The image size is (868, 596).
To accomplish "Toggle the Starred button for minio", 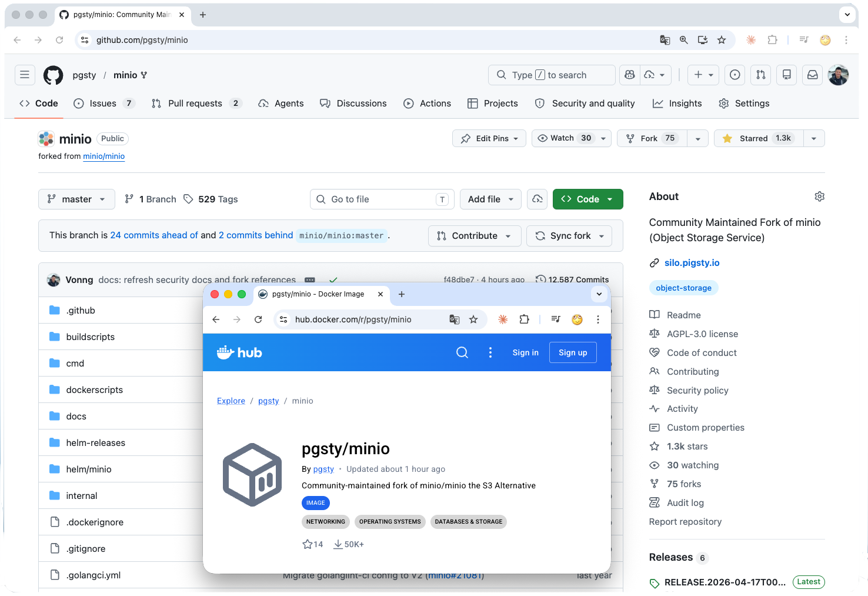I will [759, 138].
